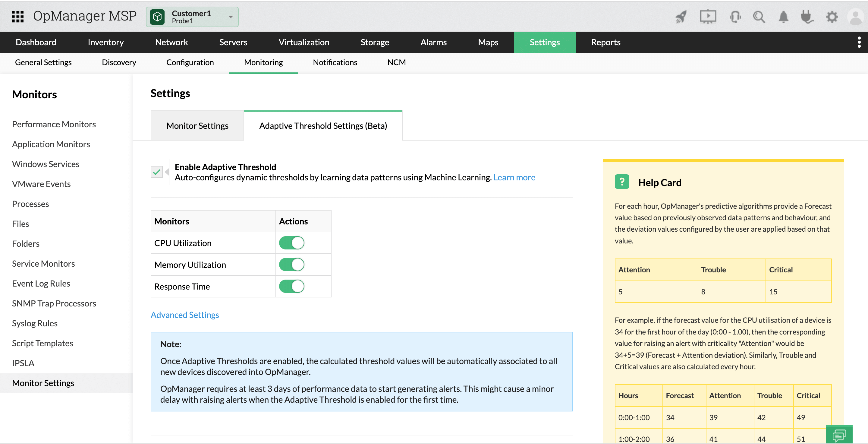
Task: Open the user profile avatar
Action: (856, 17)
